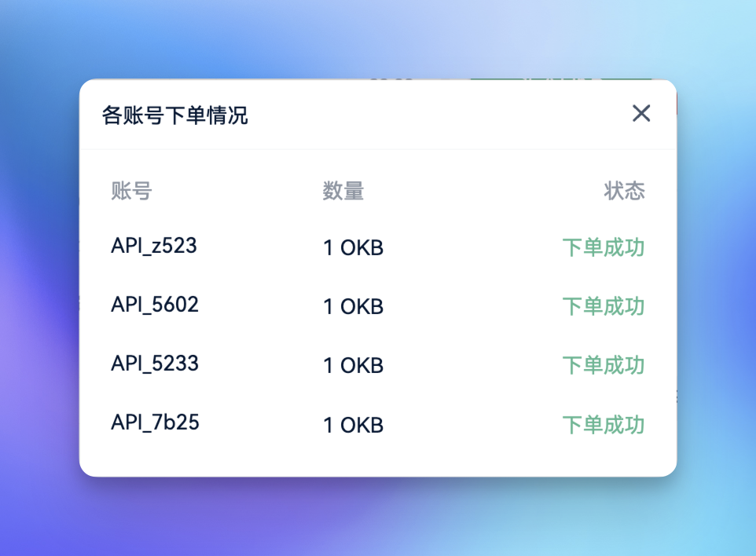Close the 各账号下单情况 dialog
The image size is (756, 556).
(x=641, y=113)
